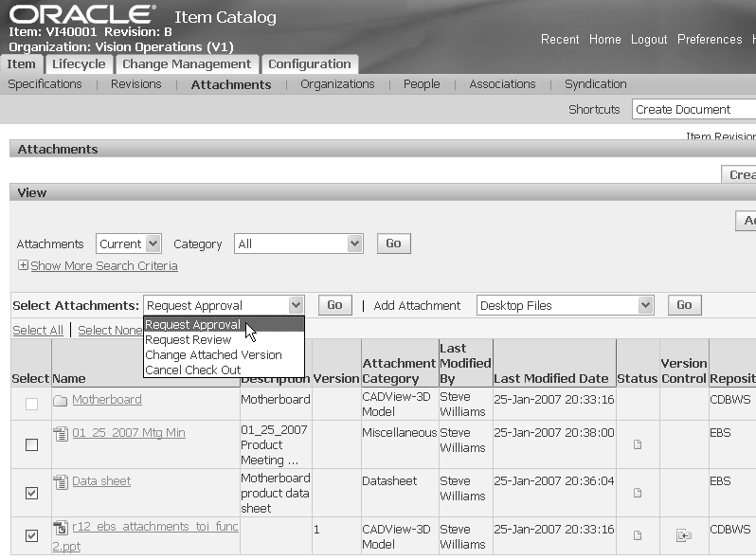Click the Logout link in header

[x=649, y=39]
